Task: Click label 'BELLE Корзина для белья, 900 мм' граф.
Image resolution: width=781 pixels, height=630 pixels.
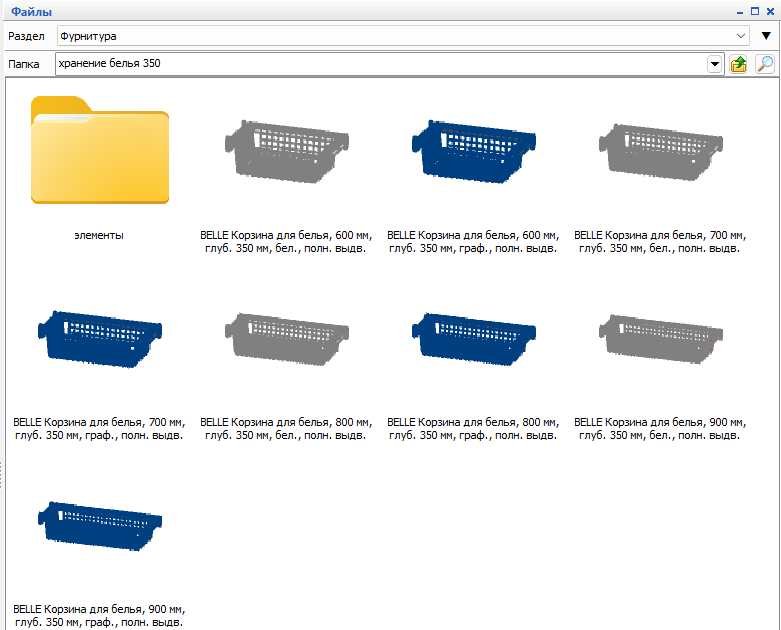Action: [99, 616]
